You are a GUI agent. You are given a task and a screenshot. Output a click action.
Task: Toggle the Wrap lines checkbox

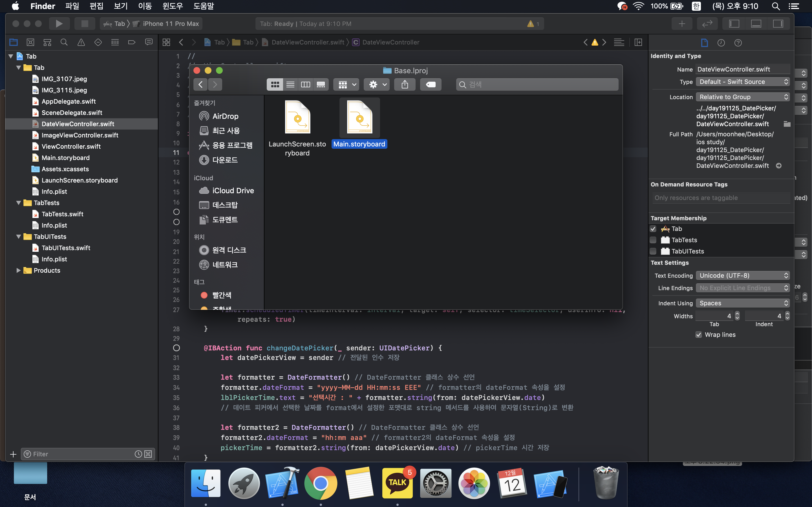coord(699,335)
